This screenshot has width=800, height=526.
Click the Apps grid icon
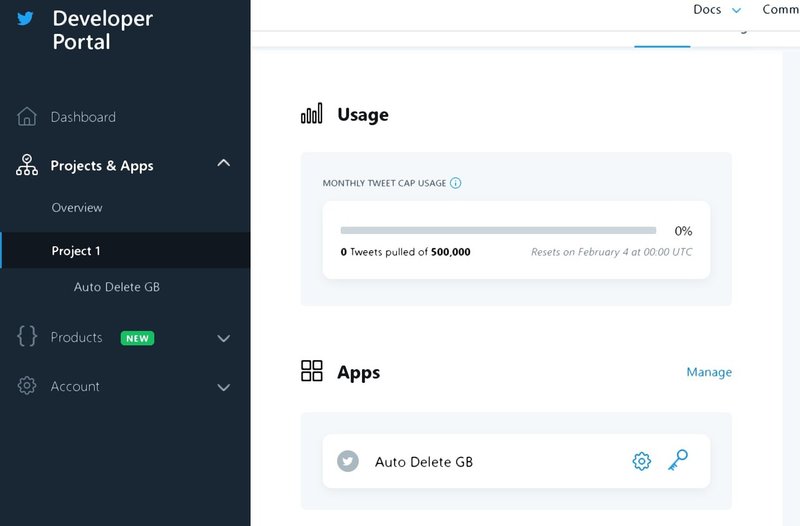tap(312, 372)
